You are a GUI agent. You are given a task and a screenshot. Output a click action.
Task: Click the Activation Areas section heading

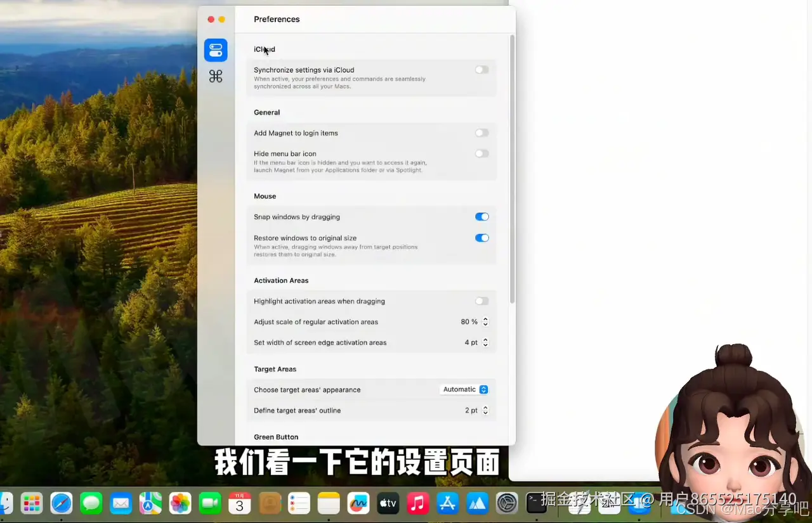[x=281, y=281]
